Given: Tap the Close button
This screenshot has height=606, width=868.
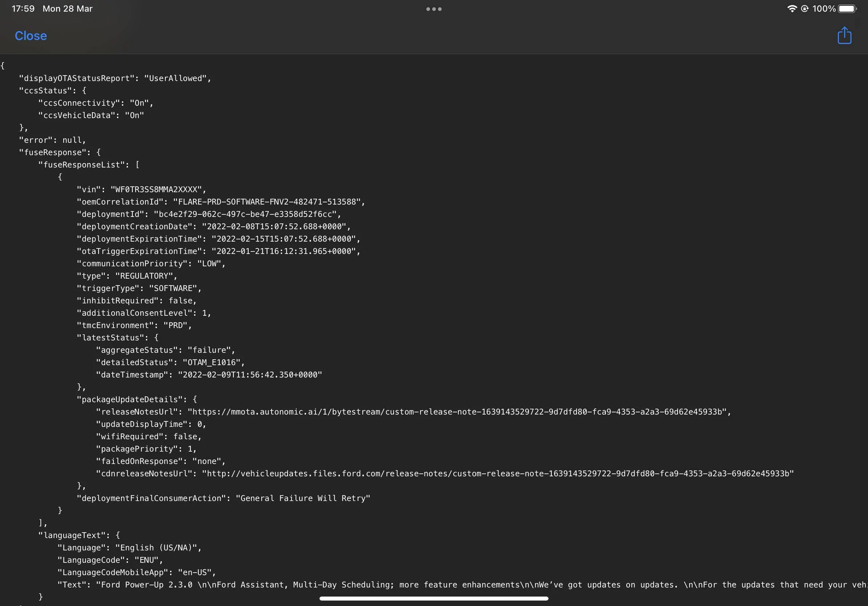Looking at the screenshot, I should [31, 36].
